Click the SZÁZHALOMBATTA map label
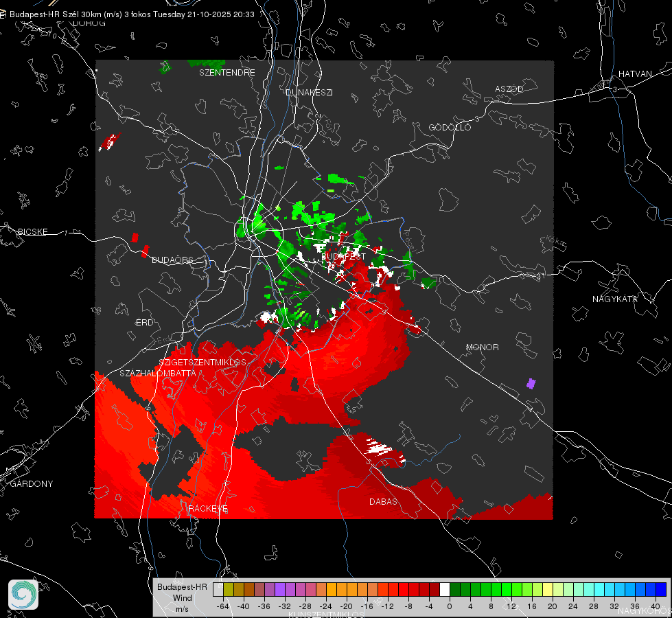Image resolution: width=672 pixels, height=618 pixels. [158, 373]
